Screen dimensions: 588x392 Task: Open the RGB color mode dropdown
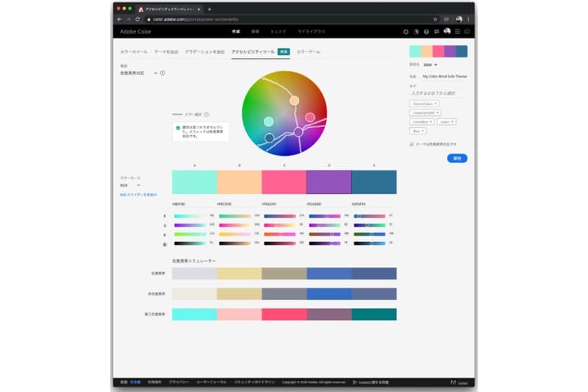click(130, 185)
